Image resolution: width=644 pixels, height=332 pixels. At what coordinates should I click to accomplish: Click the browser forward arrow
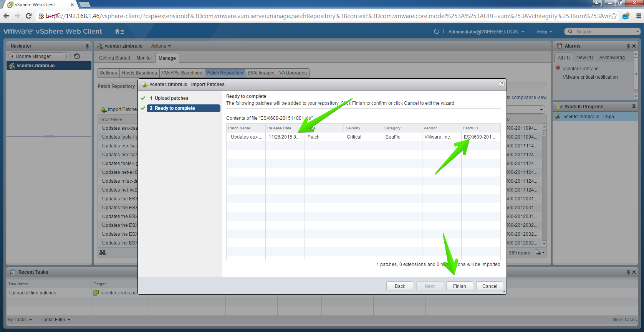pos(17,16)
